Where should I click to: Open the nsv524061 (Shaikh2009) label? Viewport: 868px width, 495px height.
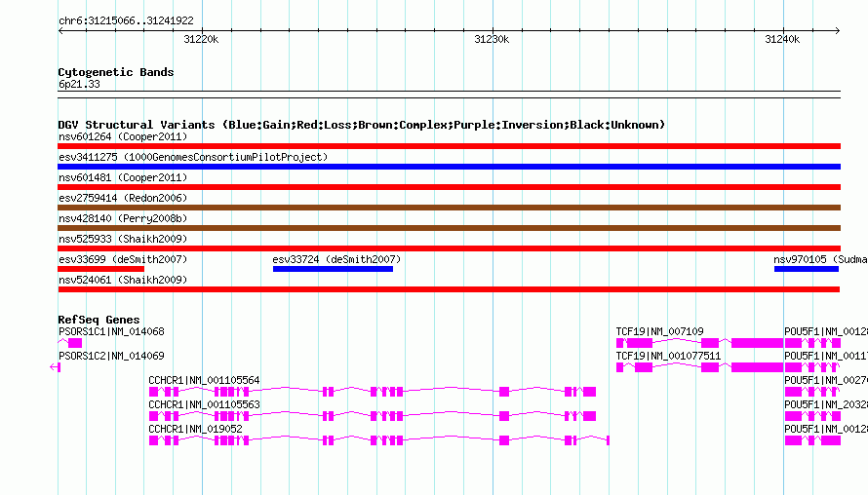(123, 280)
